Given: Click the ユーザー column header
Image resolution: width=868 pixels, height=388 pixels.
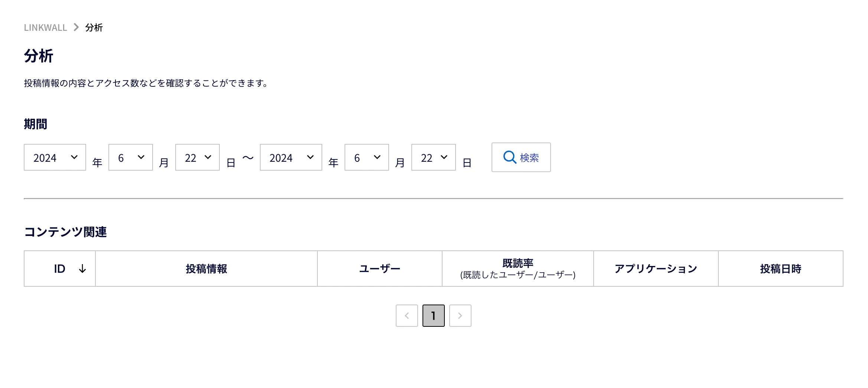Looking at the screenshot, I should tap(380, 269).
